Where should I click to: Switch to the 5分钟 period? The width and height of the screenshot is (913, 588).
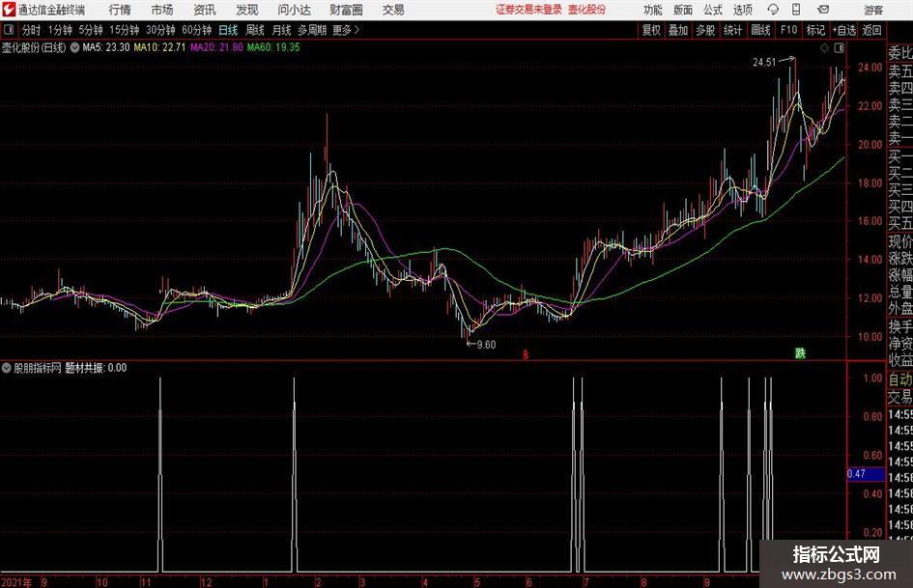click(x=91, y=30)
